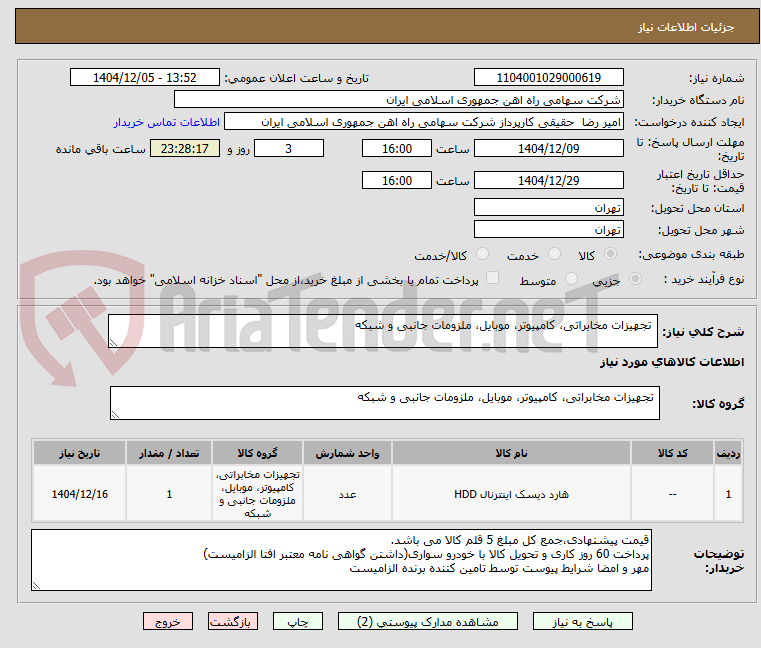Click the شرح کلی نیاز text area
Viewport: 761px width, 648px height.
[x=382, y=331]
